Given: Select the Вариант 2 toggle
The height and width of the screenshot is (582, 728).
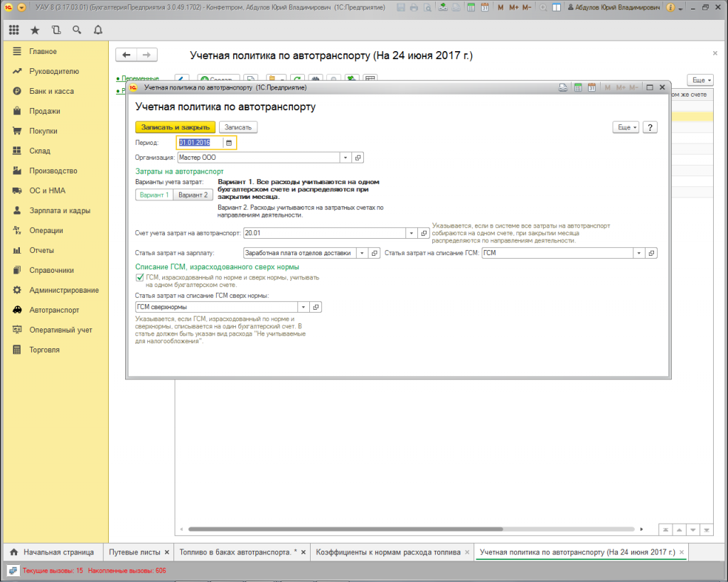Looking at the screenshot, I should coord(193,195).
